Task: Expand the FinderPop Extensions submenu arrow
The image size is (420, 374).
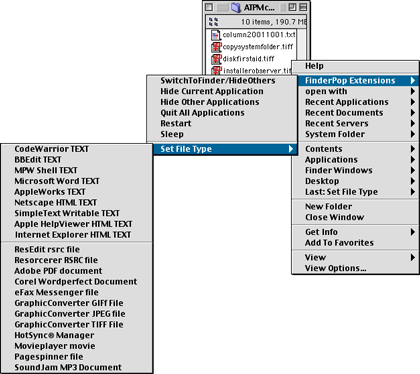Action: pos(413,80)
